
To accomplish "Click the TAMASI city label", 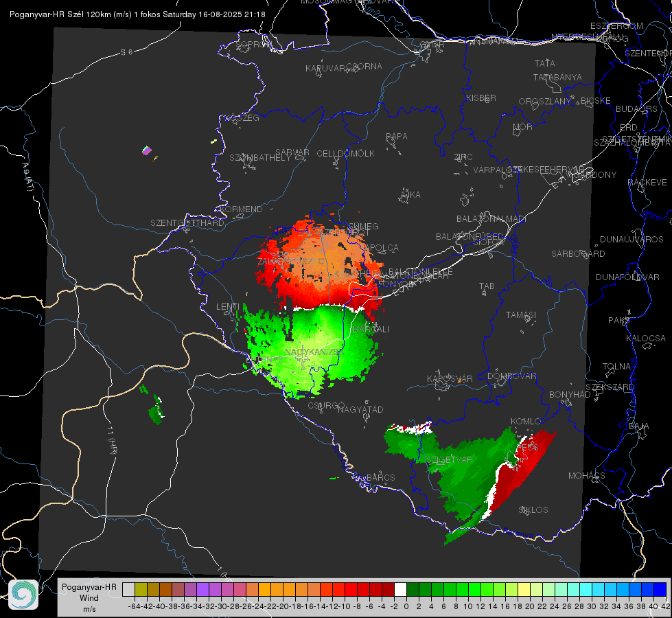I will (x=521, y=314).
